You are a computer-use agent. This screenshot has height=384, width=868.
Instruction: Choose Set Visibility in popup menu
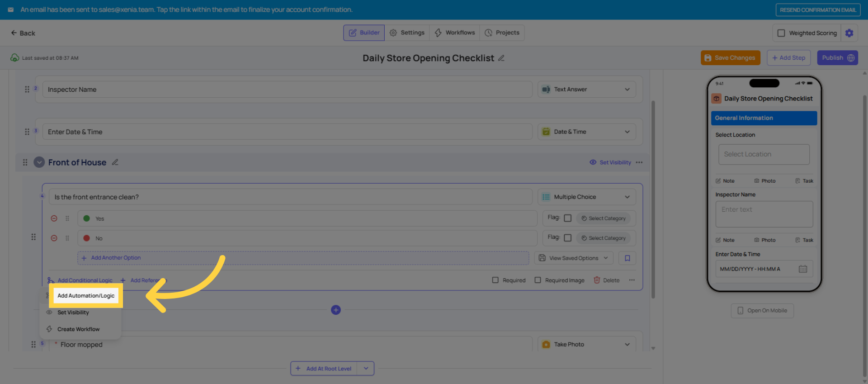coord(73,313)
